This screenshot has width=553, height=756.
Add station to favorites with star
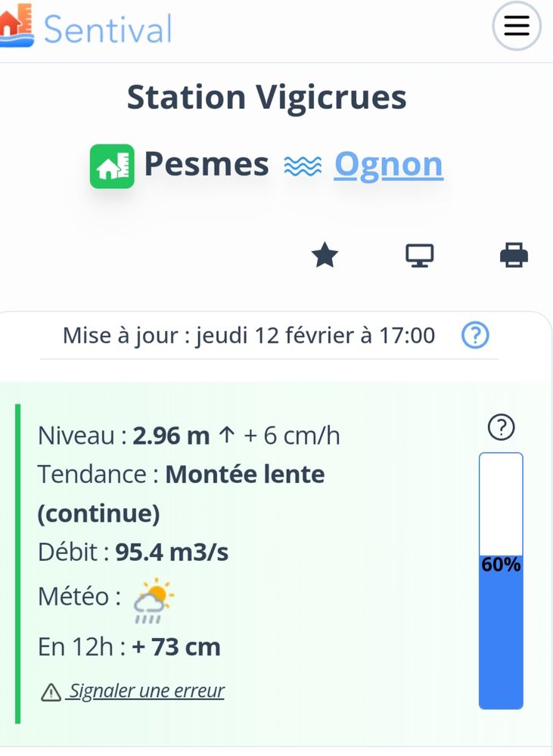[x=325, y=256]
